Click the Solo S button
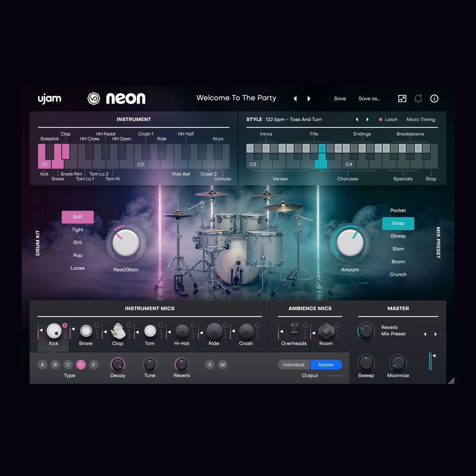The width and height of the screenshot is (476, 476). (x=210, y=365)
